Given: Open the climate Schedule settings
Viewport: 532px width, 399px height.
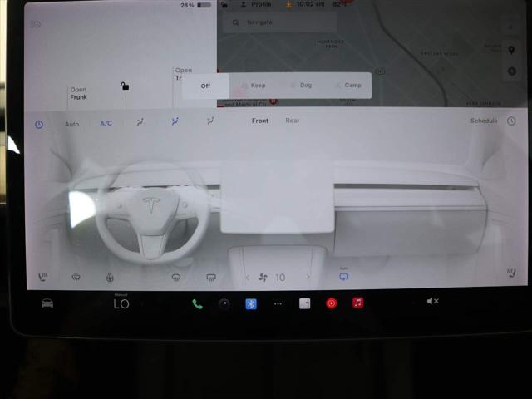Looking at the screenshot, I should 484,121.
